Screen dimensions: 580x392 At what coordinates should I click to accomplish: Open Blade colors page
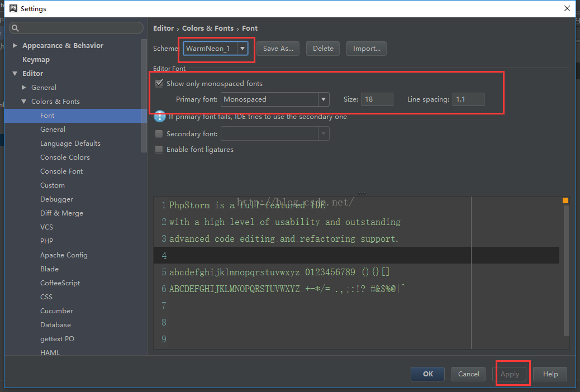click(x=50, y=269)
